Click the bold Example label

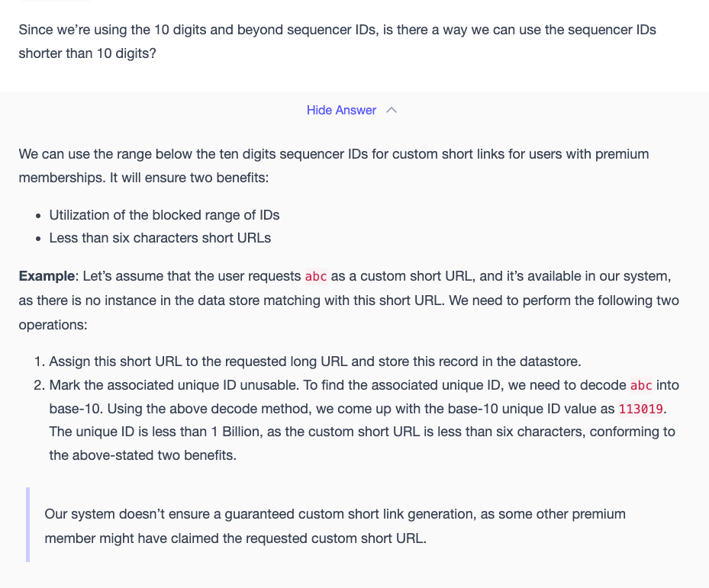(x=47, y=276)
